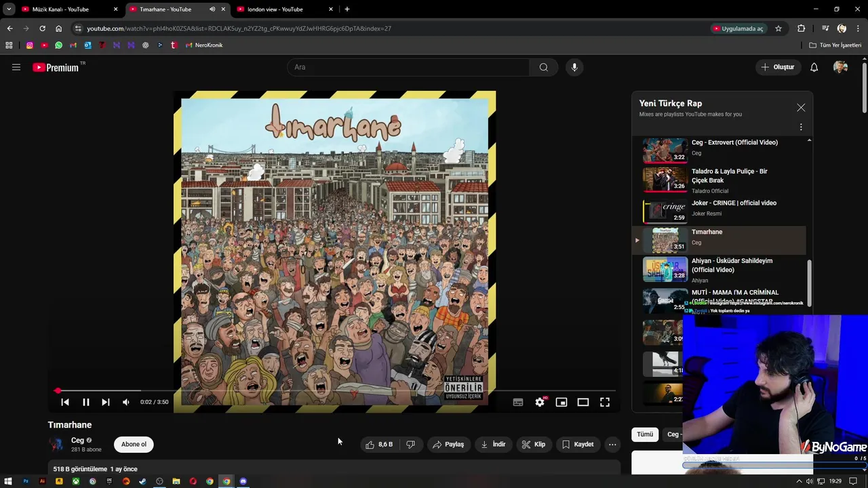Click the Ceg channel avatar
868x488 pixels.
(x=56, y=445)
